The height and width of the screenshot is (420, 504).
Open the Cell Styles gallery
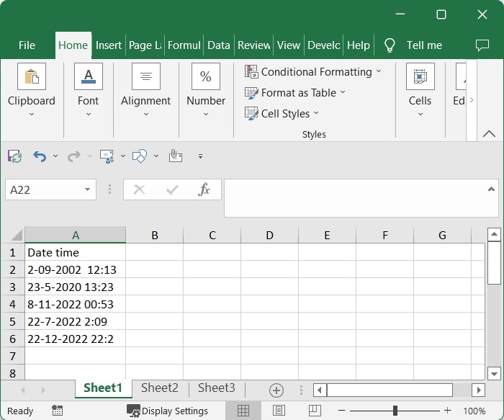(282, 114)
